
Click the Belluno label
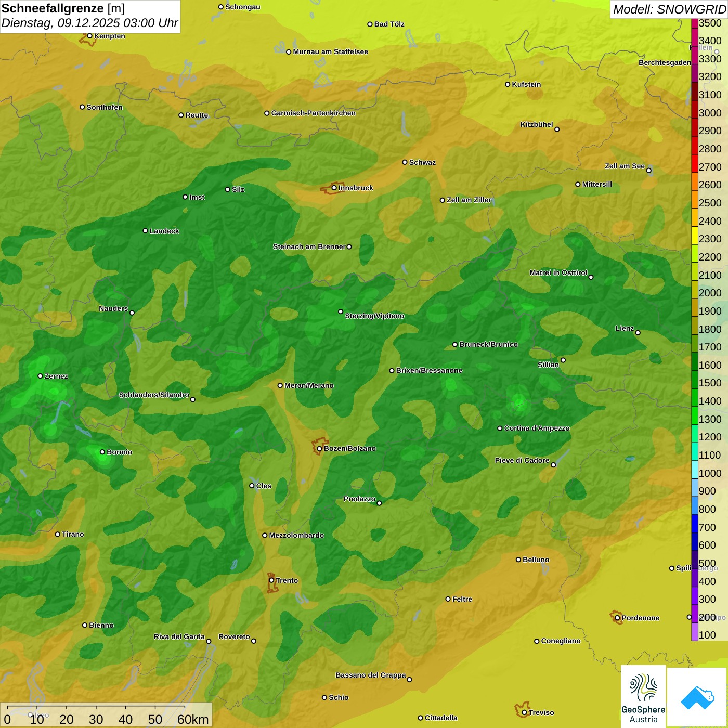(x=536, y=560)
